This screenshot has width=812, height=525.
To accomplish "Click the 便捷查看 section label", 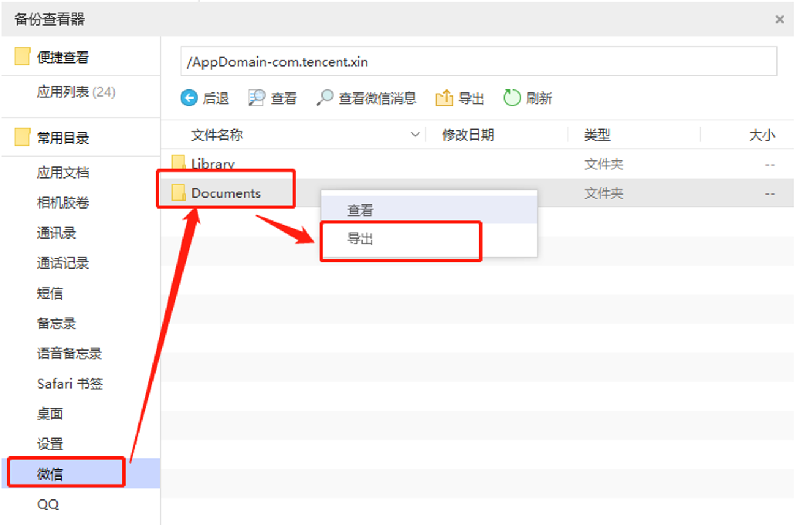I will (63, 58).
